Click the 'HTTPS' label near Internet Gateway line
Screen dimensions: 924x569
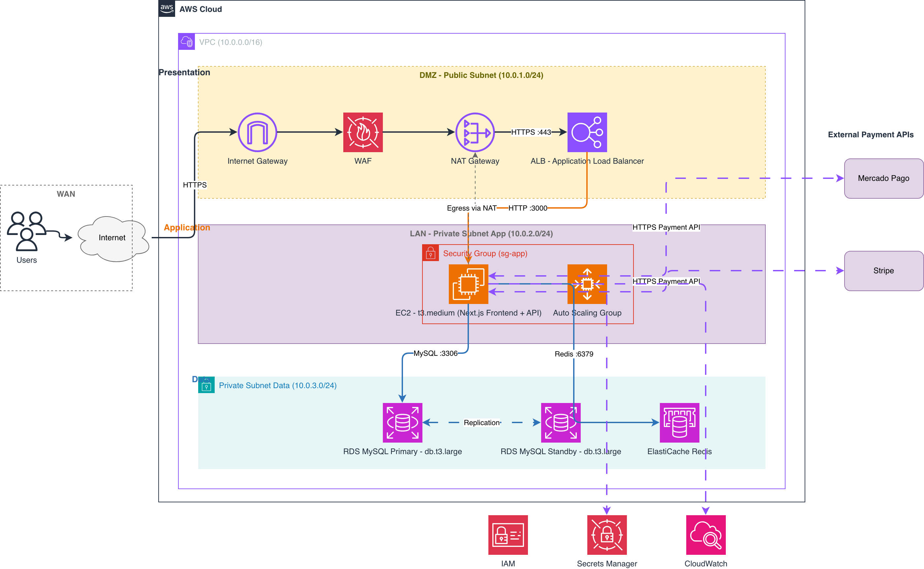pos(195,185)
